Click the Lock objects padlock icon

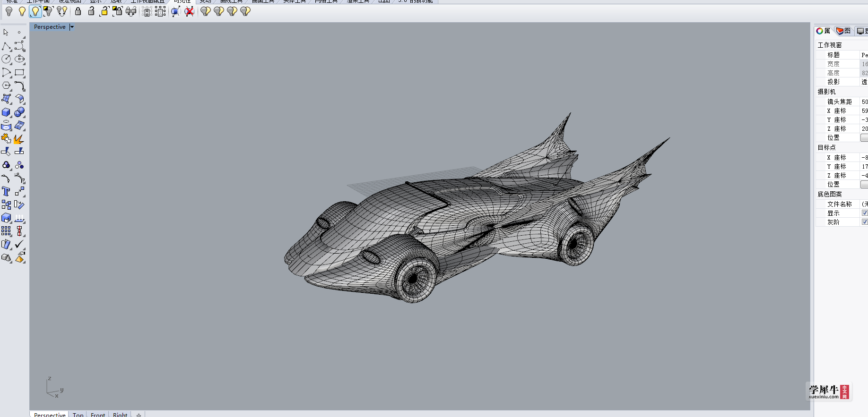[x=78, y=11]
